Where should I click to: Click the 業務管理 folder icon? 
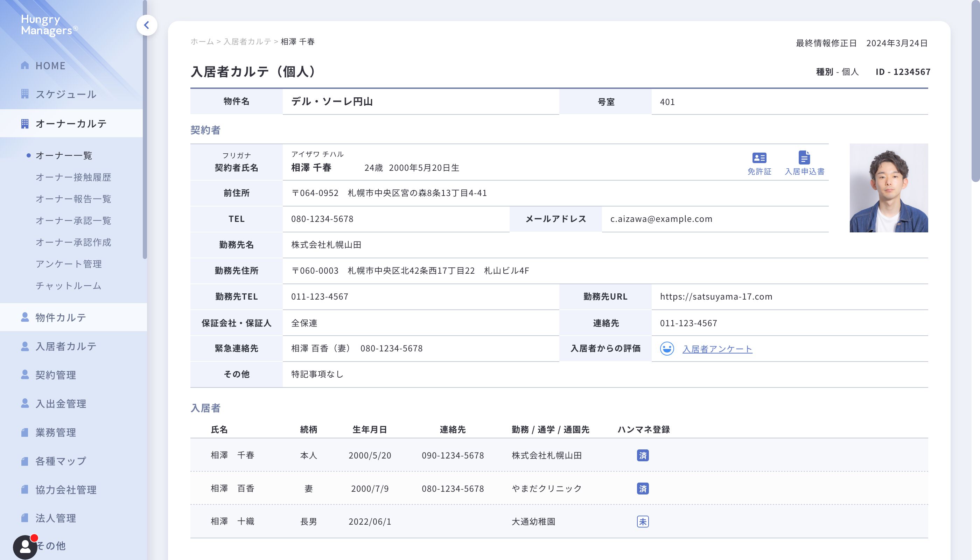coord(25,432)
